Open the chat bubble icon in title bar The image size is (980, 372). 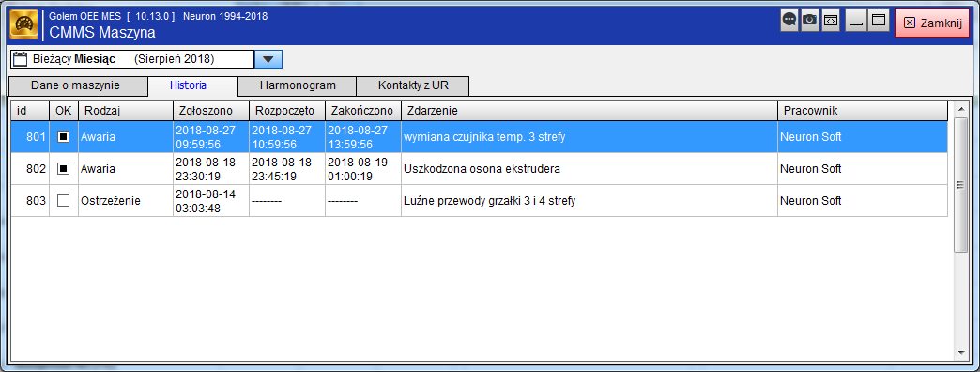[789, 20]
